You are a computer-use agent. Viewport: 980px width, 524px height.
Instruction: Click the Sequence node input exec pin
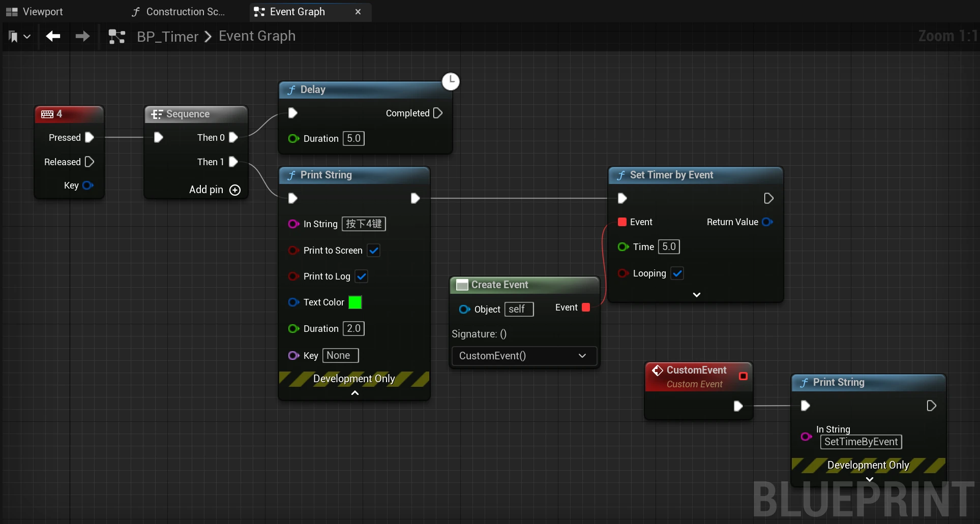(x=158, y=137)
